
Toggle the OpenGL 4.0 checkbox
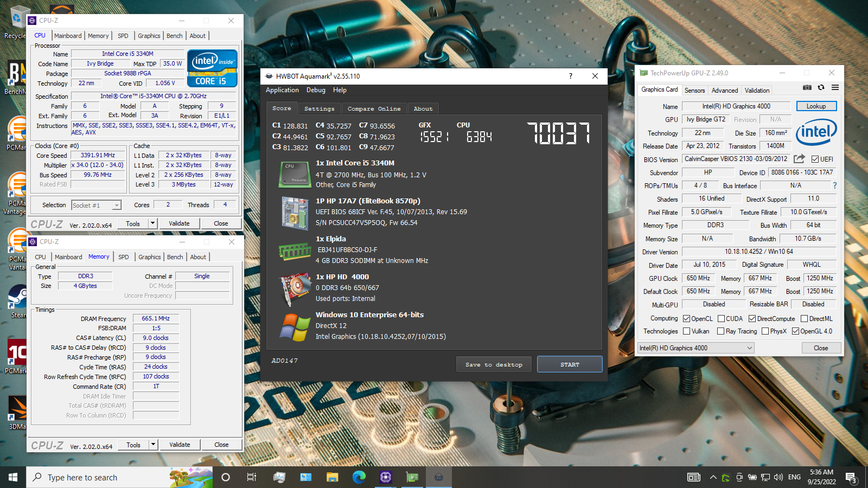click(795, 331)
